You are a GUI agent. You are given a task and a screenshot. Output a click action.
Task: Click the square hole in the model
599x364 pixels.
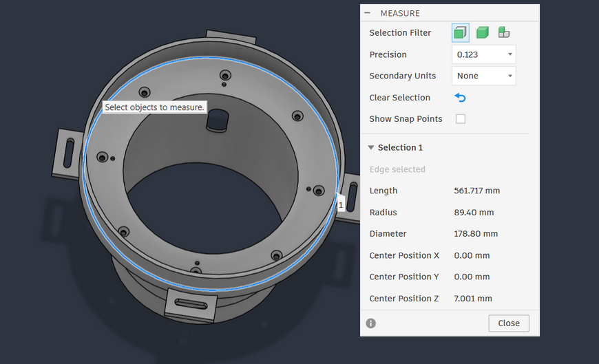coord(218,120)
